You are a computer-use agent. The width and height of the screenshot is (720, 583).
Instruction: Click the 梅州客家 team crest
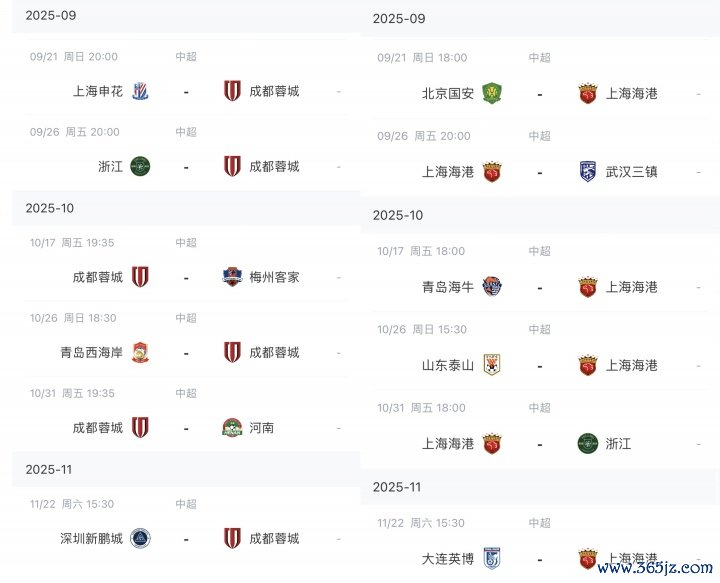tap(232, 277)
